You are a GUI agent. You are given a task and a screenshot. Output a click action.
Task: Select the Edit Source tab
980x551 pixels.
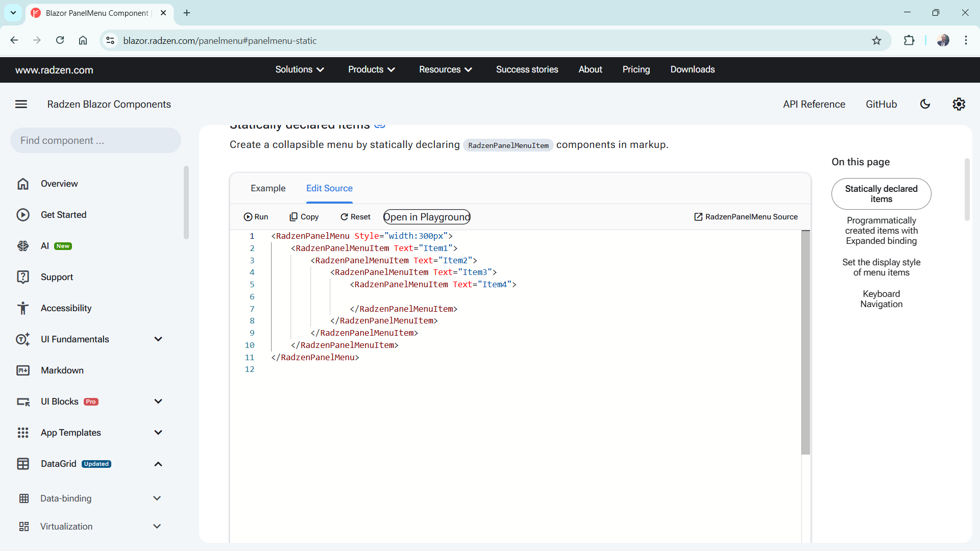pyautogui.click(x=329, y=188)
